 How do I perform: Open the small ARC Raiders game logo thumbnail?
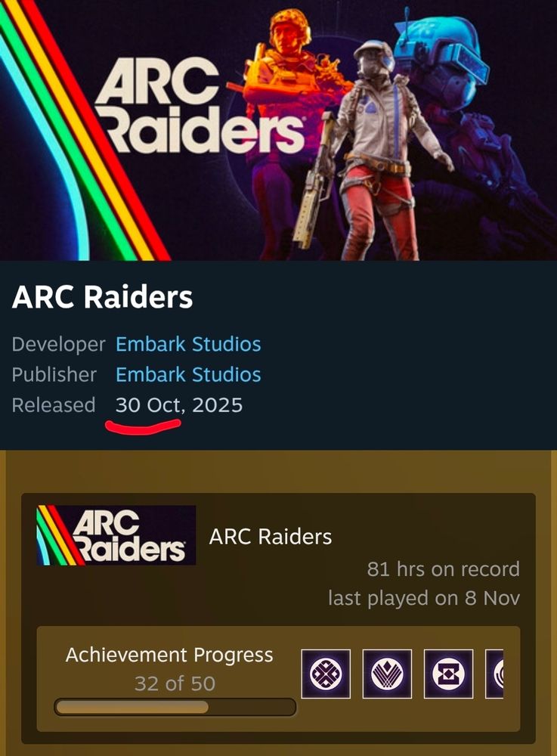[116, 535]
